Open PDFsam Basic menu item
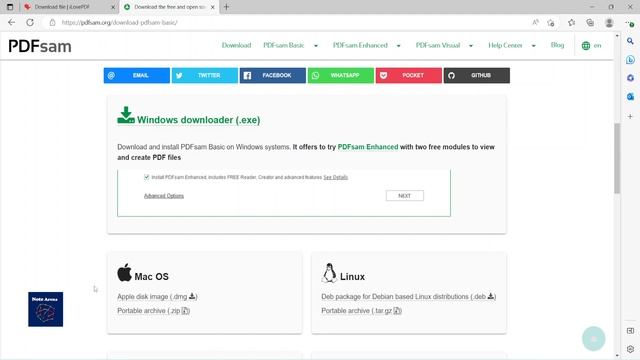The image size is (640, 360). point(284,45)
